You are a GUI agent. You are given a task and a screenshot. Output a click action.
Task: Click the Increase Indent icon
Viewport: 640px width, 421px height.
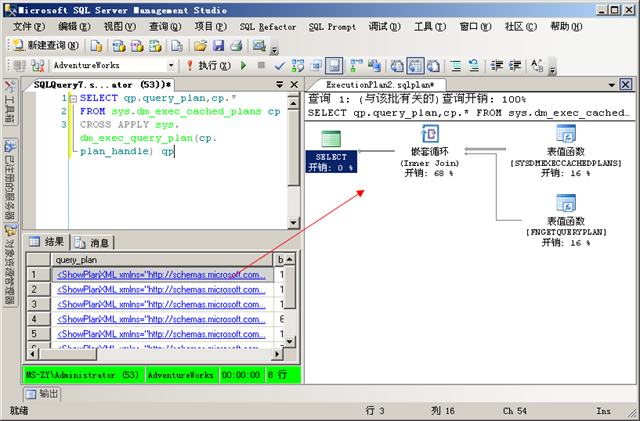(x=515, y=65)
